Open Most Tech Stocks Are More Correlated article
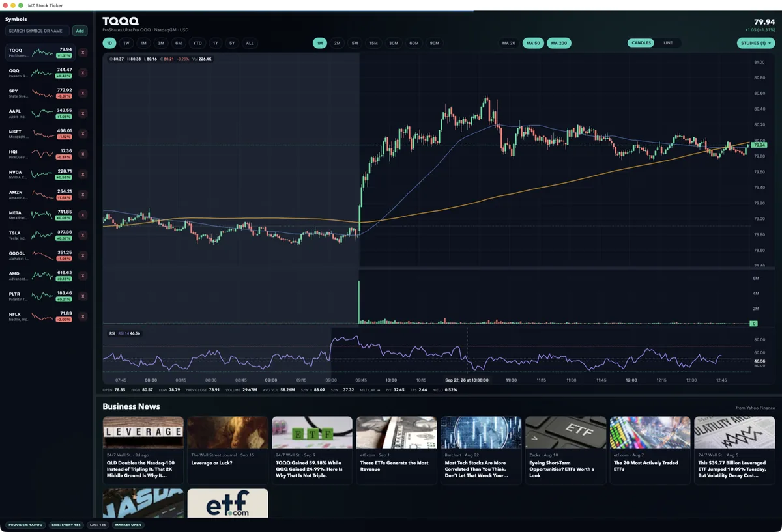The width and height of the screenshot is (782, 532). click(x=481, y=451)
